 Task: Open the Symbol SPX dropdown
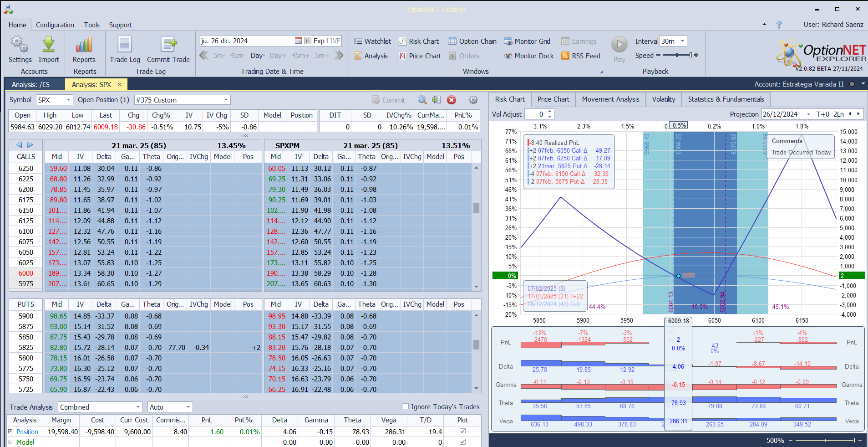point(68,100)
